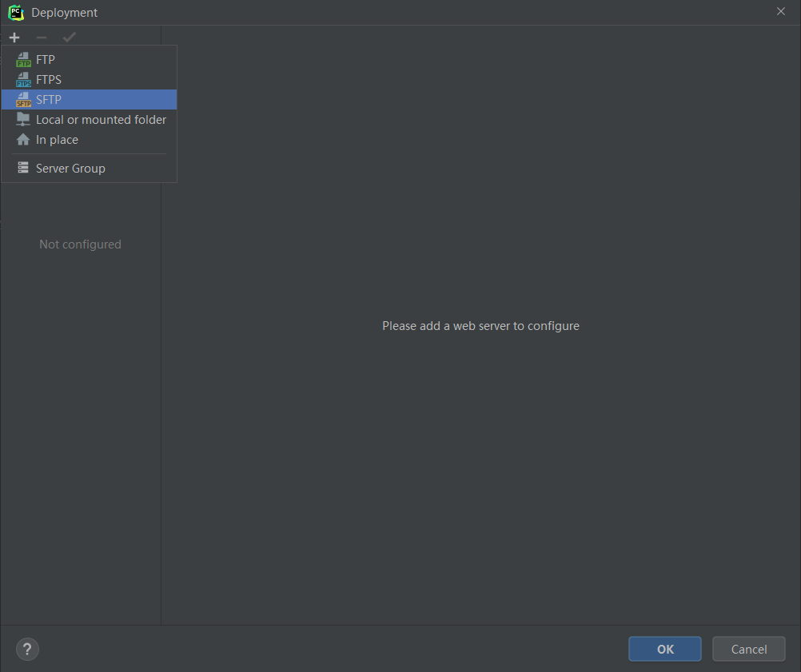
Task: Pick Local or mounted folder option
Action: click(x=89, y=120)
